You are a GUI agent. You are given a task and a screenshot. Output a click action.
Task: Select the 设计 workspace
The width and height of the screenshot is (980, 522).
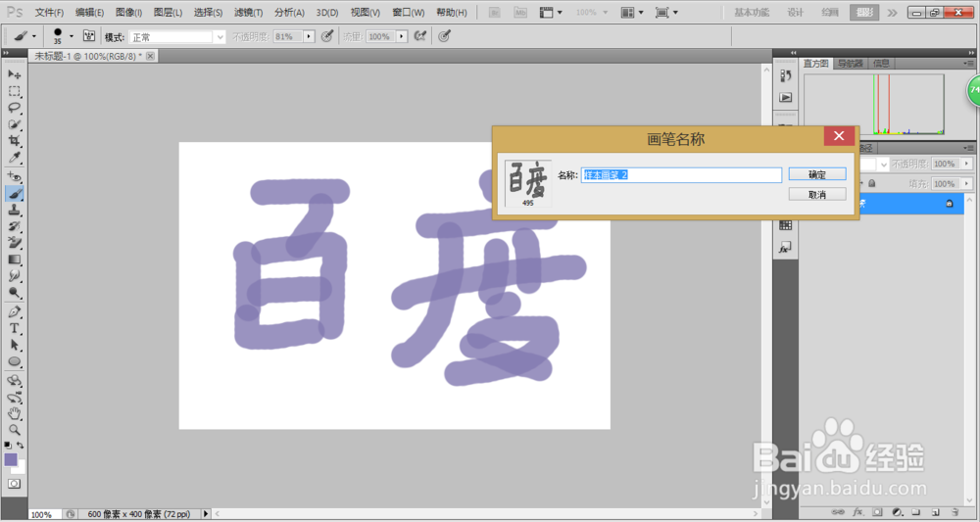pyautogui.click(x=795, y=13)
